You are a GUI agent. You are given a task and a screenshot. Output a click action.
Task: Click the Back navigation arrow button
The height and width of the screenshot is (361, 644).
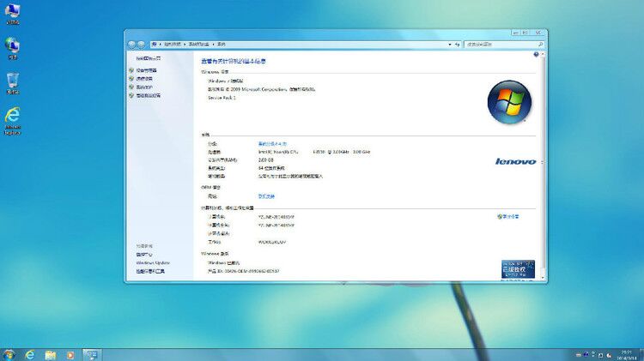coord(132,44)
